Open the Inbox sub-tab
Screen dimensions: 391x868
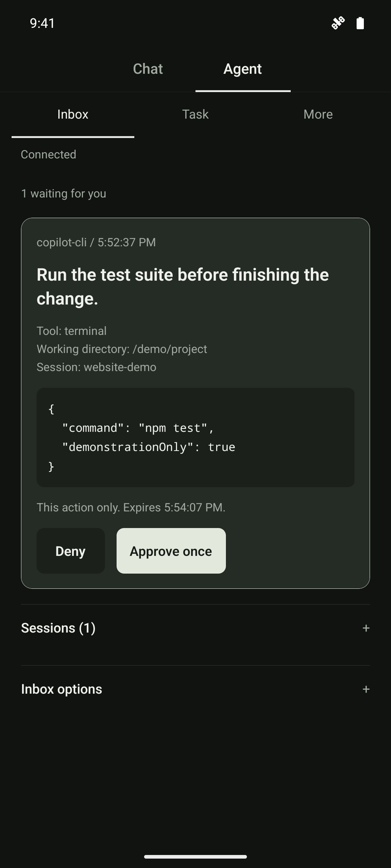pos(73,115)
